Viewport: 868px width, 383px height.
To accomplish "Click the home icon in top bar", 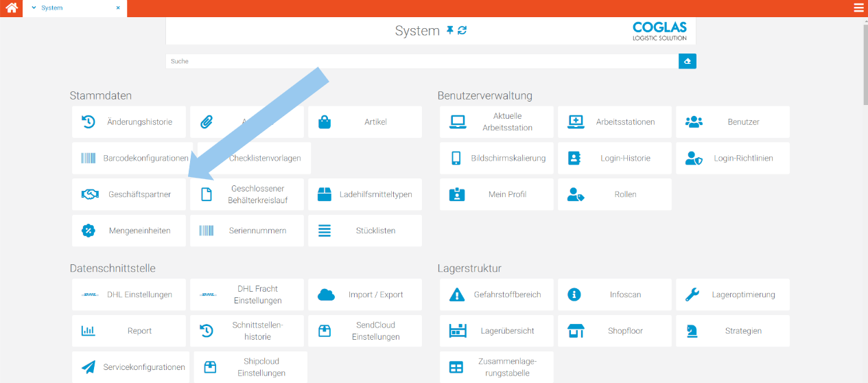I will [12, 8].
